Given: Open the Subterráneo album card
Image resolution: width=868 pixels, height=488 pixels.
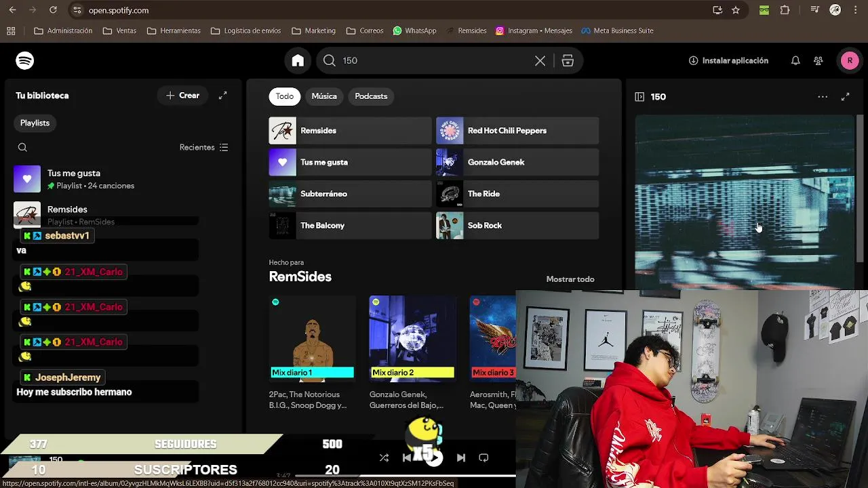Looking at the screenshot, I should click(350, 194).
